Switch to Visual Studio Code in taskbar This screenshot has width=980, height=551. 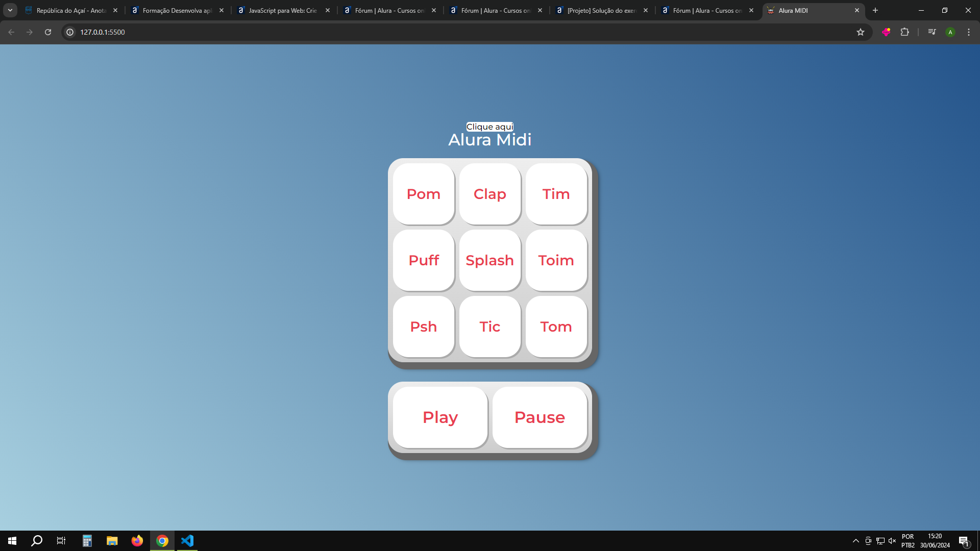(187, 541)
